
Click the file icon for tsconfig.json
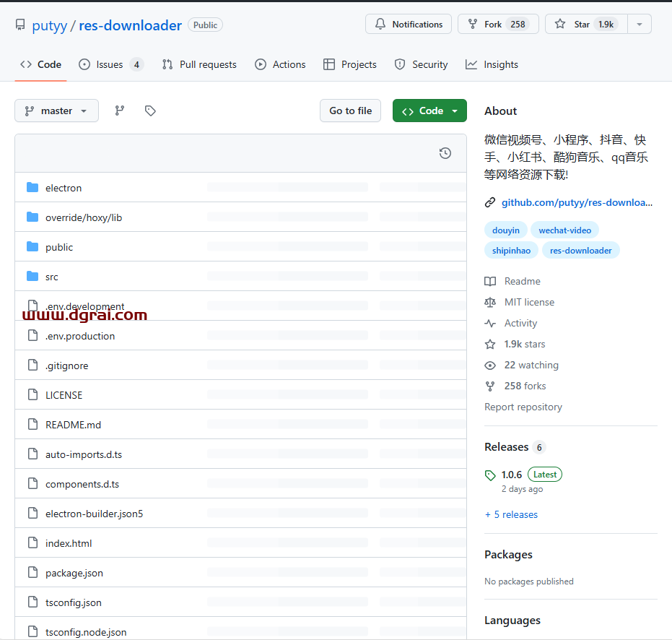32,602
